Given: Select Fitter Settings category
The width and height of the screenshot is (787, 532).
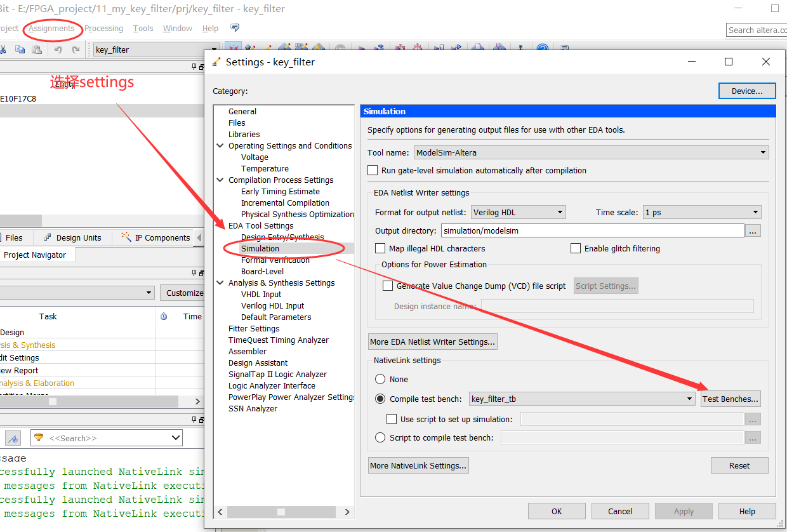Looking at the screenshot, I should point(254,328).
